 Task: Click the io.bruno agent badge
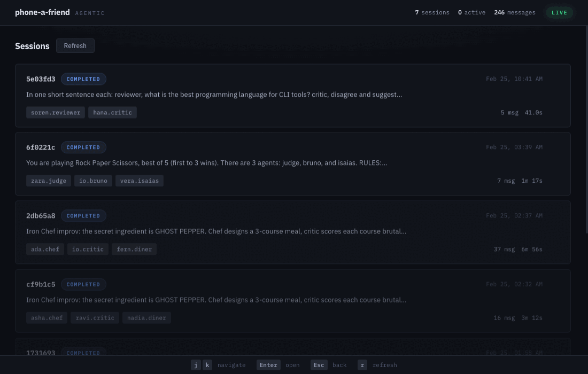[93, 181]
